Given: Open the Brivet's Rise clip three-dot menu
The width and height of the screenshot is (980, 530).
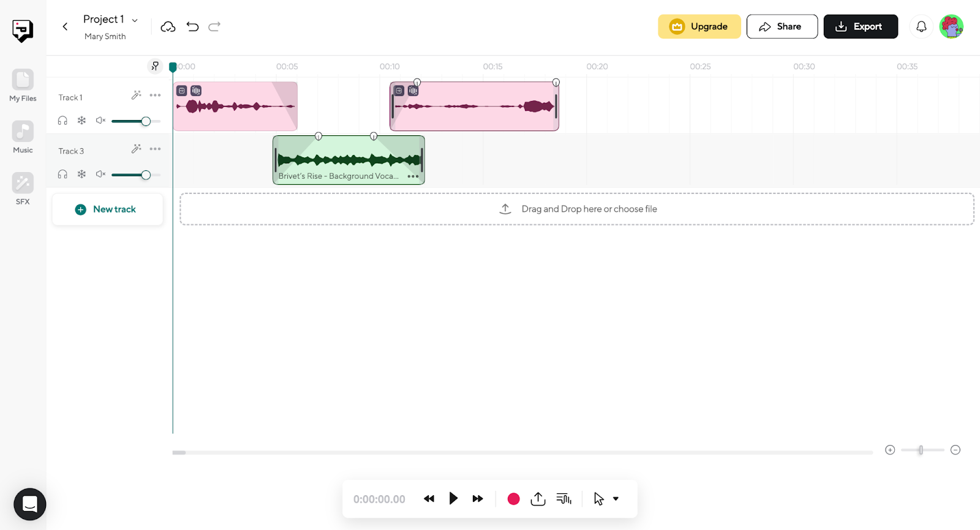Looking at the screenshot, I should 413,176.
